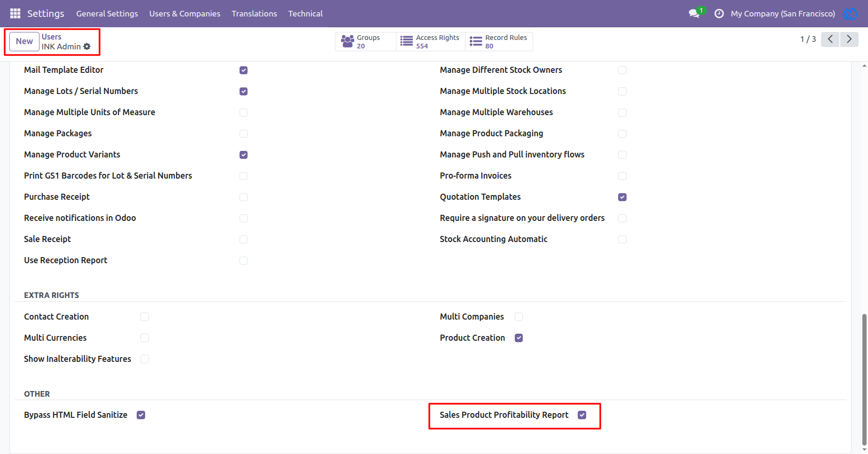
Task: Disable Bypass HTML Field Sanitize
Action: point(141,415)
